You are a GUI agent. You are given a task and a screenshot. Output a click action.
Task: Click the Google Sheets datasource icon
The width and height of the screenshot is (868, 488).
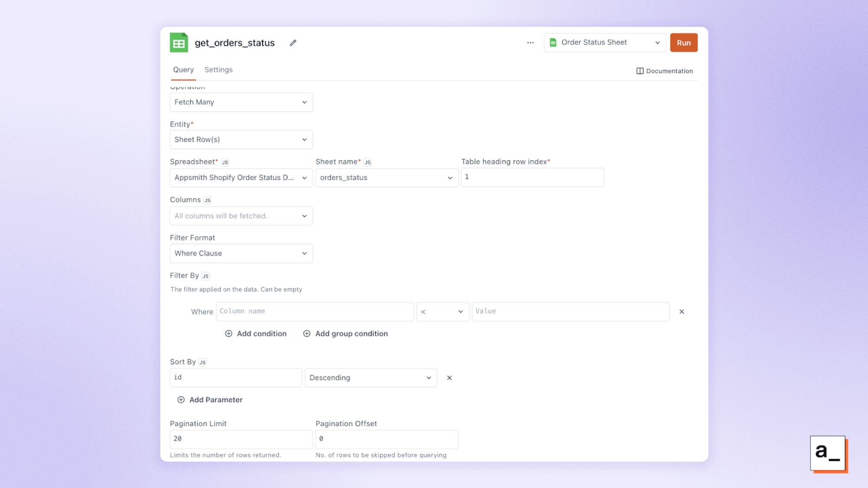tap(179, 43)
